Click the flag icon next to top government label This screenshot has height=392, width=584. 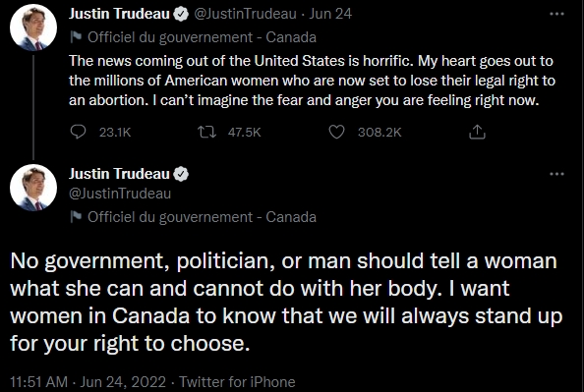click(x=76, y=37)
